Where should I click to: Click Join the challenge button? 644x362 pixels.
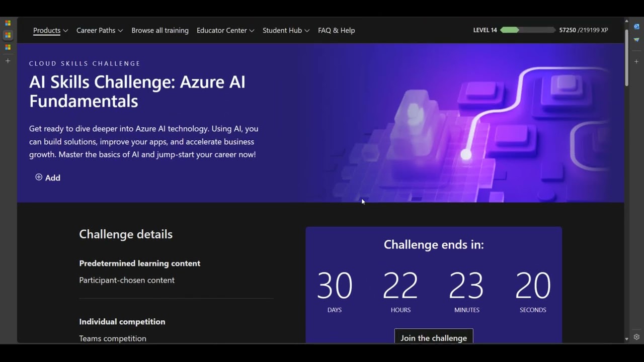coord(434,338)
